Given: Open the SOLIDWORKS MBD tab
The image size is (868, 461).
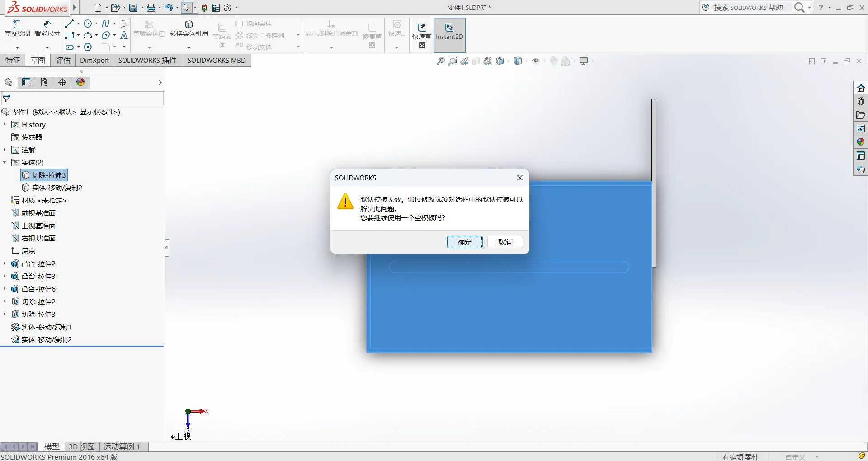Looking at the screenshot, I should pos(217,61).
